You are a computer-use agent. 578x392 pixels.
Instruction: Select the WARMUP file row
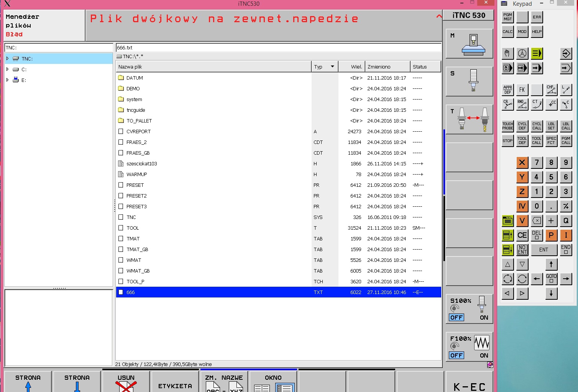pyautogui.click(x=279, y=174)
